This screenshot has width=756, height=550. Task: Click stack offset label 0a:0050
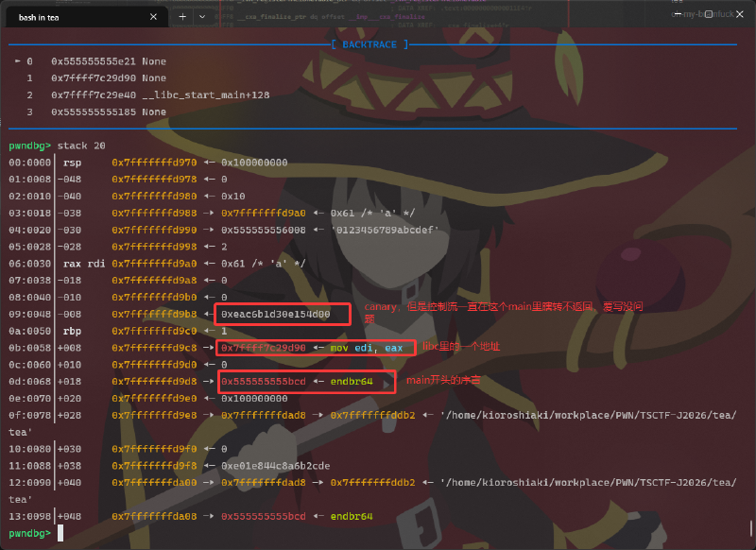(29, 331)
